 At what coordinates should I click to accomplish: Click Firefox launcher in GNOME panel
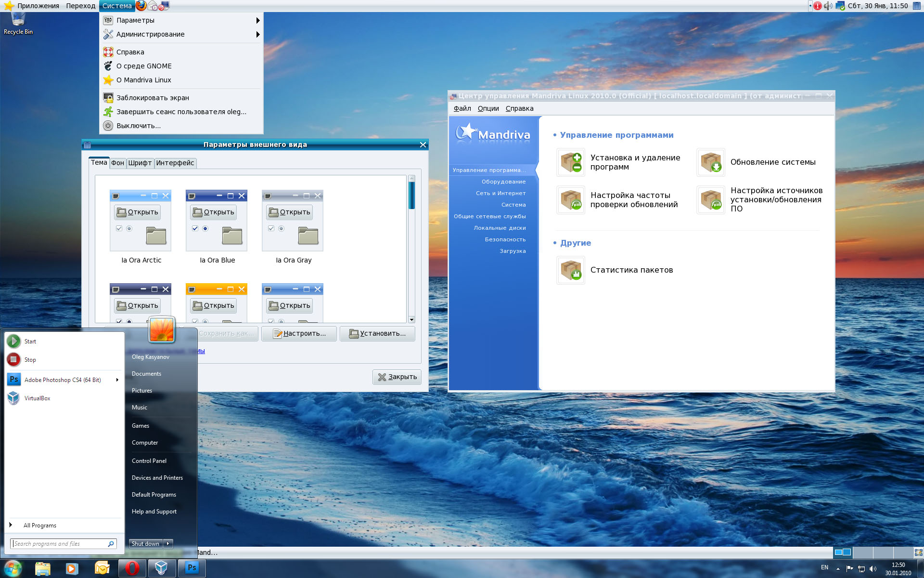141,6
